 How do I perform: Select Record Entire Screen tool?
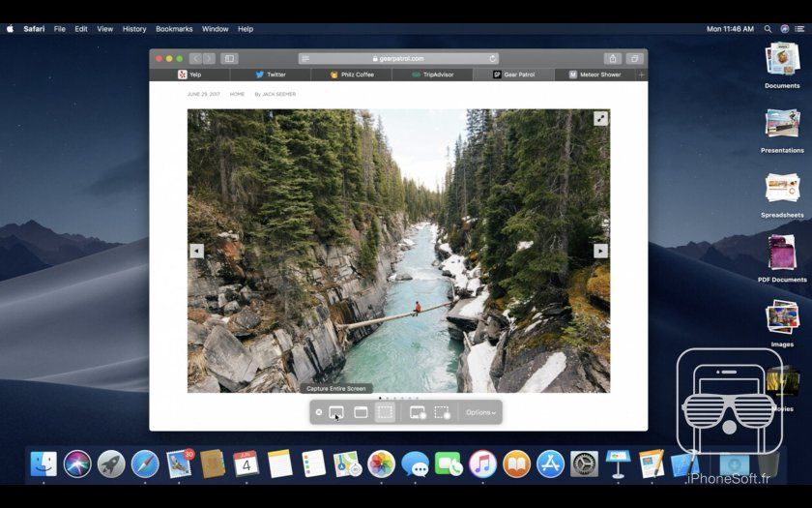[x=418, y=412]
